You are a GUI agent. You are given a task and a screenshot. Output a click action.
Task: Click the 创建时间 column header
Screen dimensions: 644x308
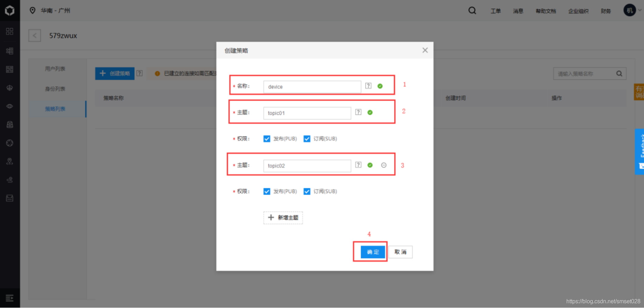(456, 98)
